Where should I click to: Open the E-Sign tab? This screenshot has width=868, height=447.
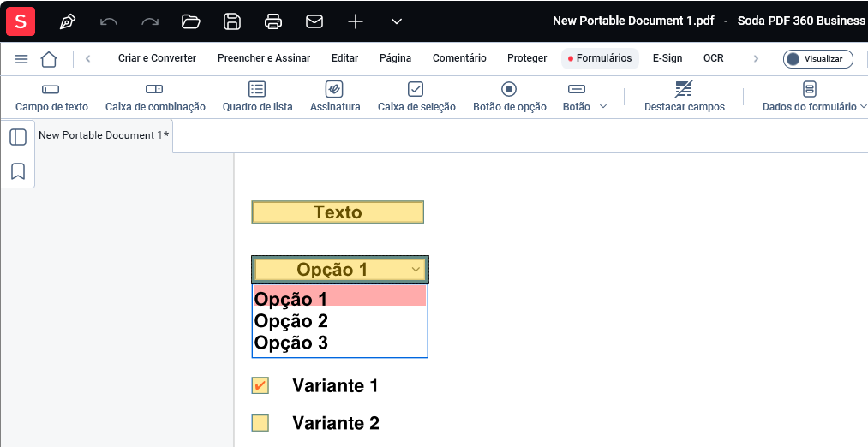point(667,58)
